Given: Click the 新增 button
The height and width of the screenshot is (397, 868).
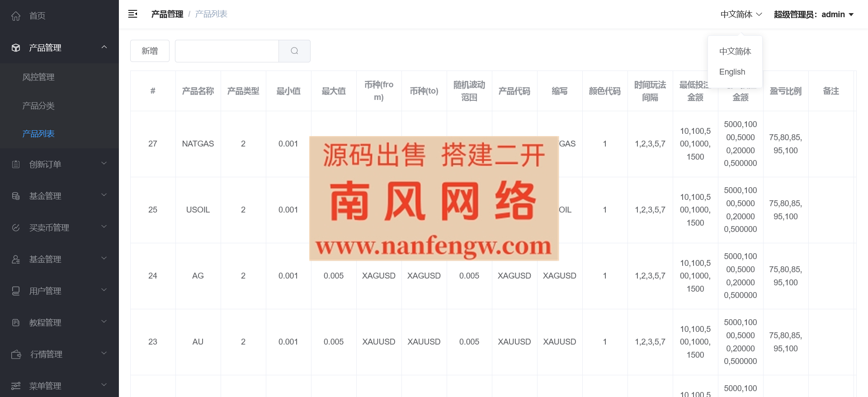Looking at the screenshot, I should pyautogui.click(x=150, y=51).
